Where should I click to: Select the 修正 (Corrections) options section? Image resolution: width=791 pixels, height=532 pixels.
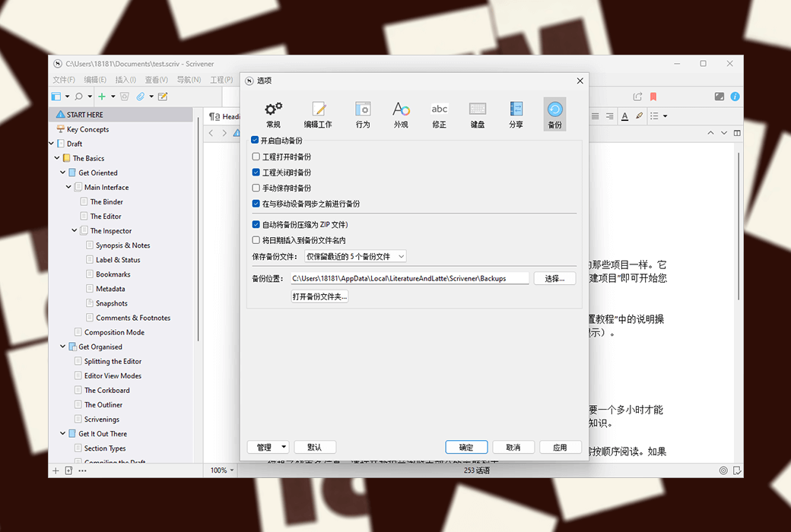pos(440,115)
